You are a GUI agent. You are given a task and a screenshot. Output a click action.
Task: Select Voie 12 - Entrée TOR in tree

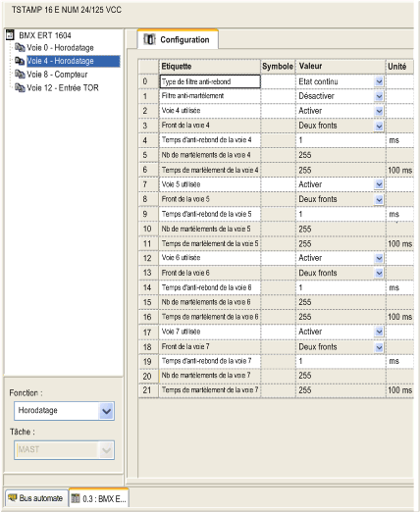63,87
